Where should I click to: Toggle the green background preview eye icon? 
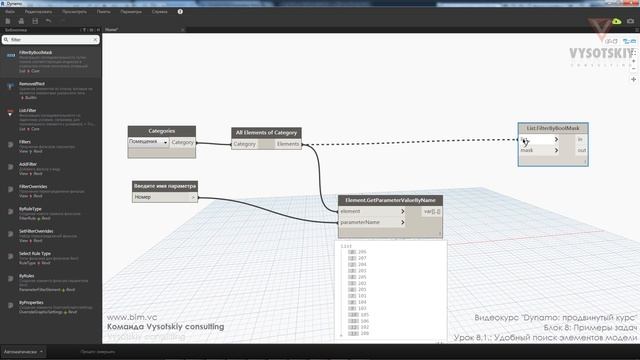[x=616, y=21]
